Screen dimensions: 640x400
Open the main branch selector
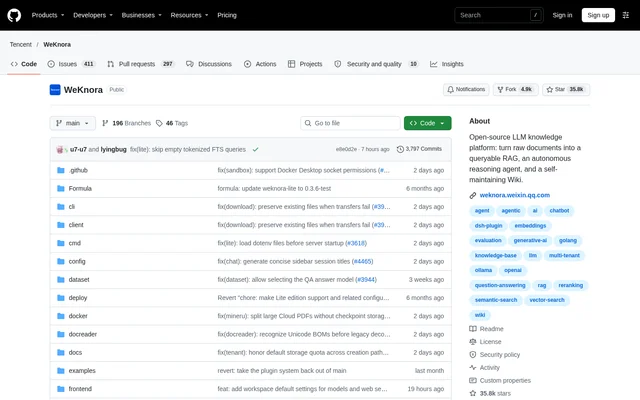click(x=73, y=123)
